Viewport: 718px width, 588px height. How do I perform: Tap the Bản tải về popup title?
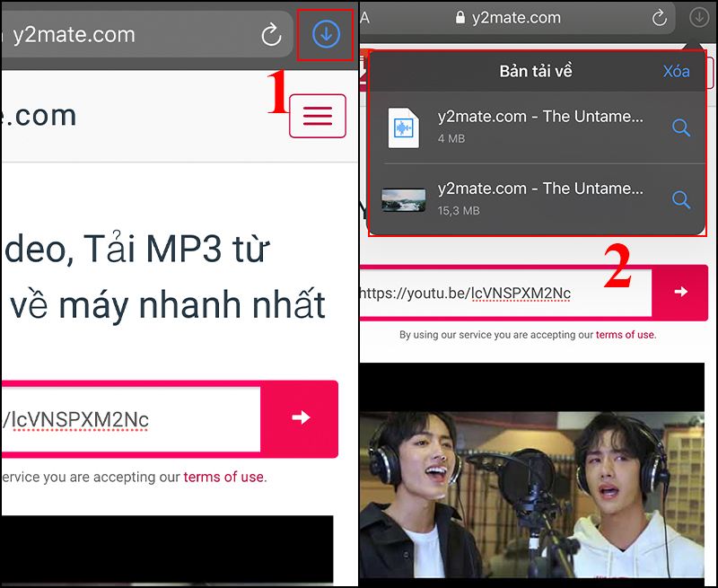(x=536, y=72)
